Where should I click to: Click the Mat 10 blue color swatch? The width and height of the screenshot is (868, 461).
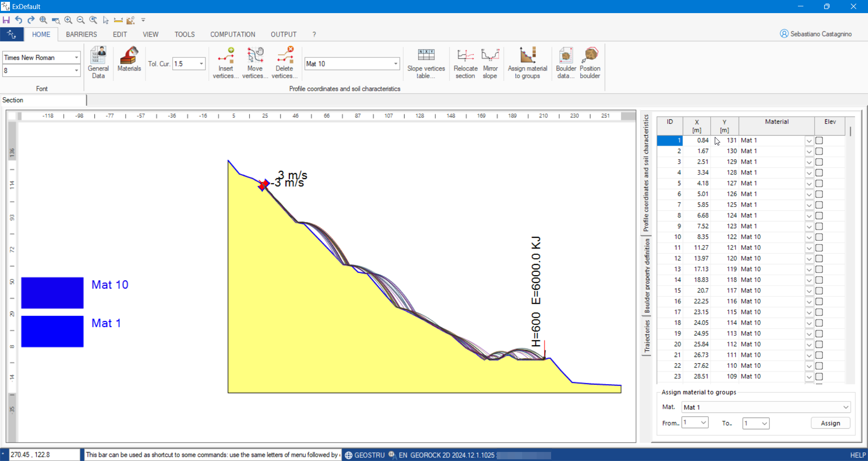[x=52, y=293]
